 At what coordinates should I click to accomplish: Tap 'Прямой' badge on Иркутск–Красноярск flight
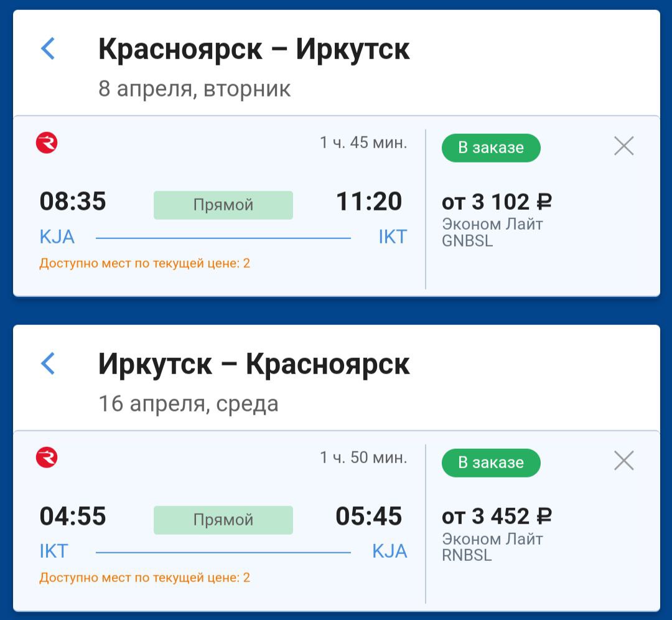click(223, 520)
